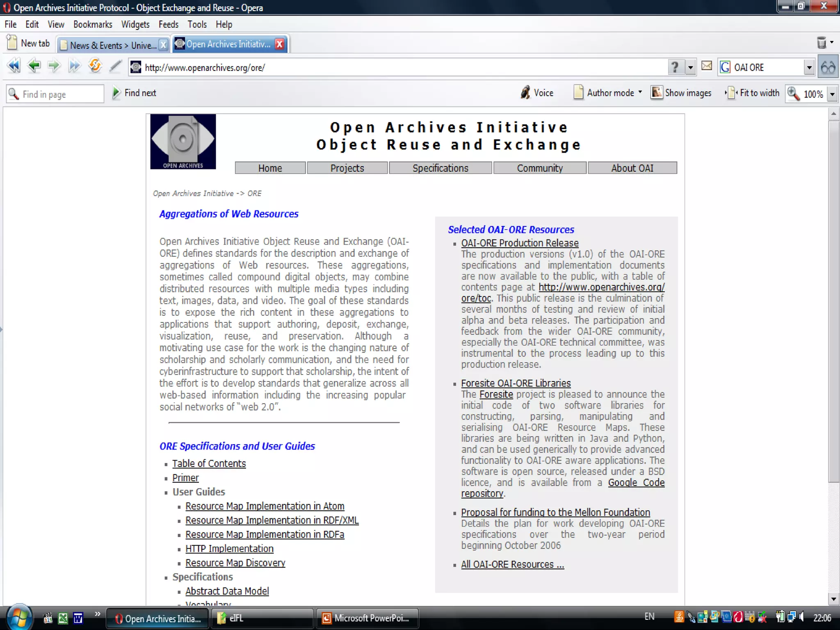Click the Specifications navigation button
840x630 pixels.
pos(440,168)
